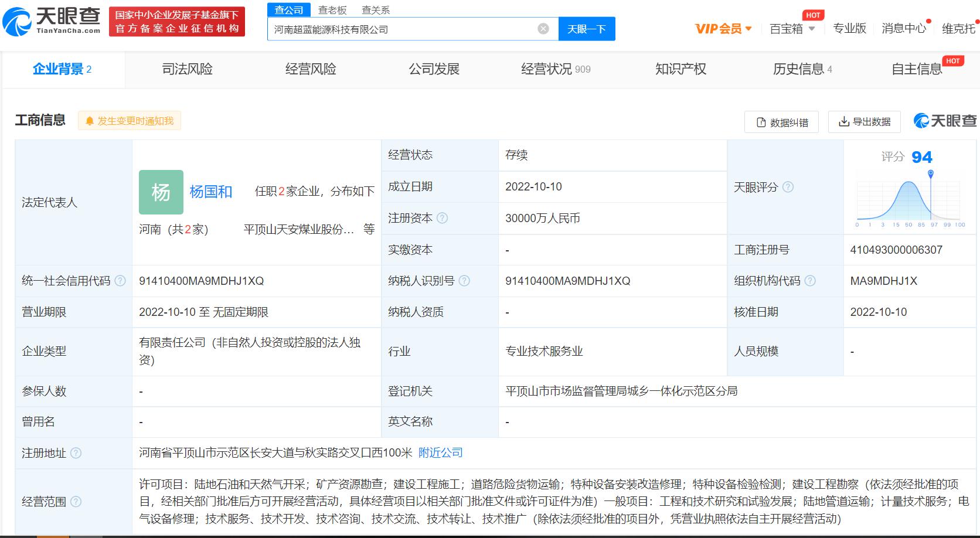Select the 公司发展 tab
The image size is (980, 538).
[x=434, y=69]
